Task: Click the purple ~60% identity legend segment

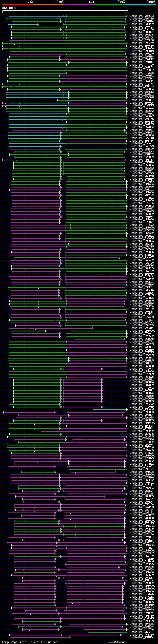Action: coord(79,4)
